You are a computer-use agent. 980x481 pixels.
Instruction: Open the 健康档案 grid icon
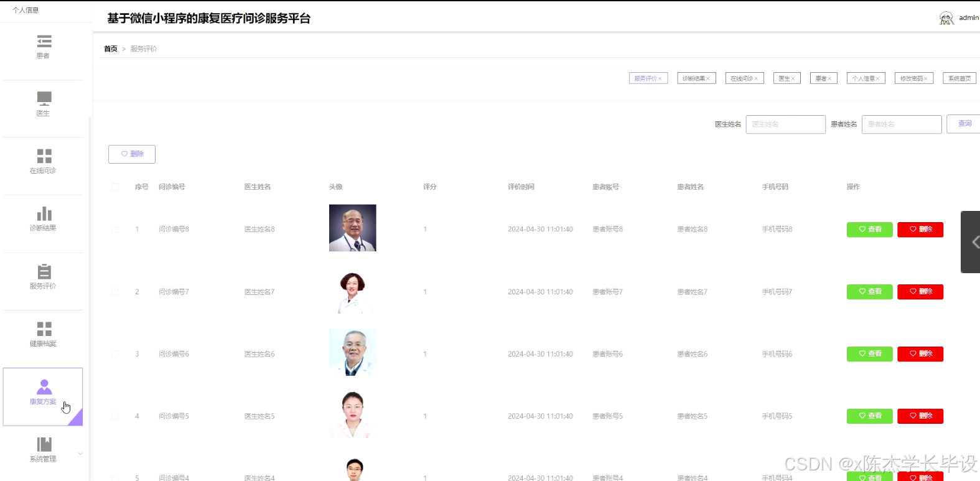[44, 329]
